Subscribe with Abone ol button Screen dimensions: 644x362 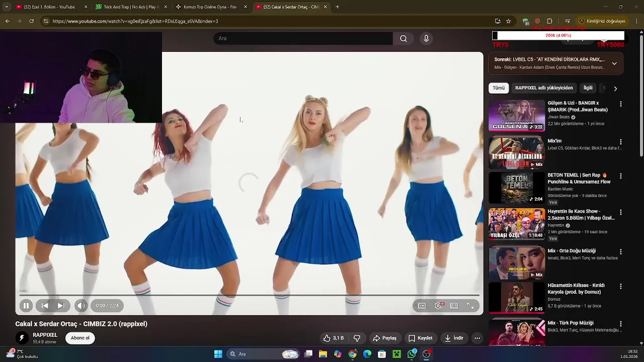point(80,338)
